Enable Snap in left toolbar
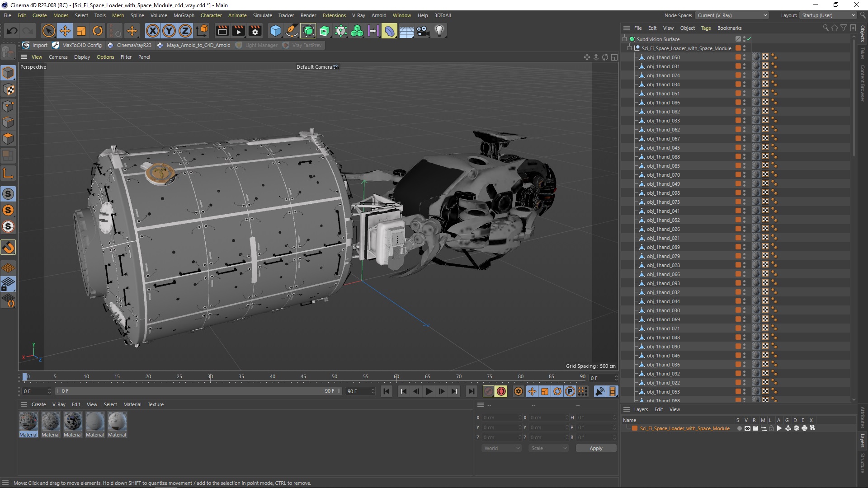 (x=8, y=247)
